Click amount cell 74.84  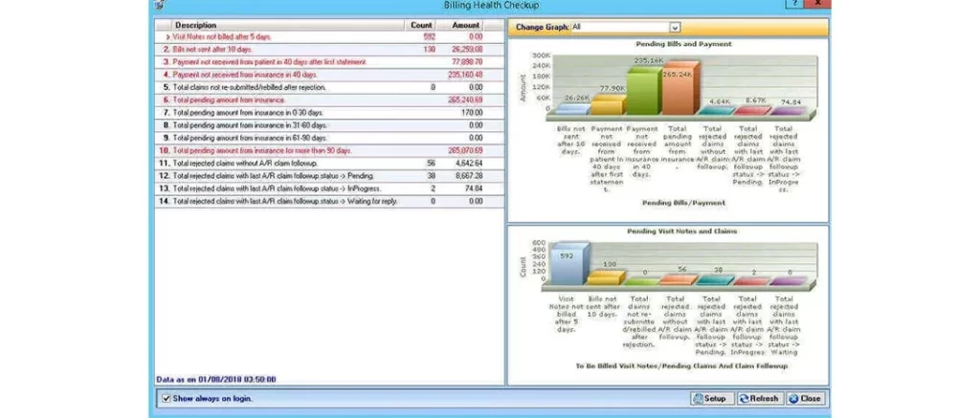point(475,188)
